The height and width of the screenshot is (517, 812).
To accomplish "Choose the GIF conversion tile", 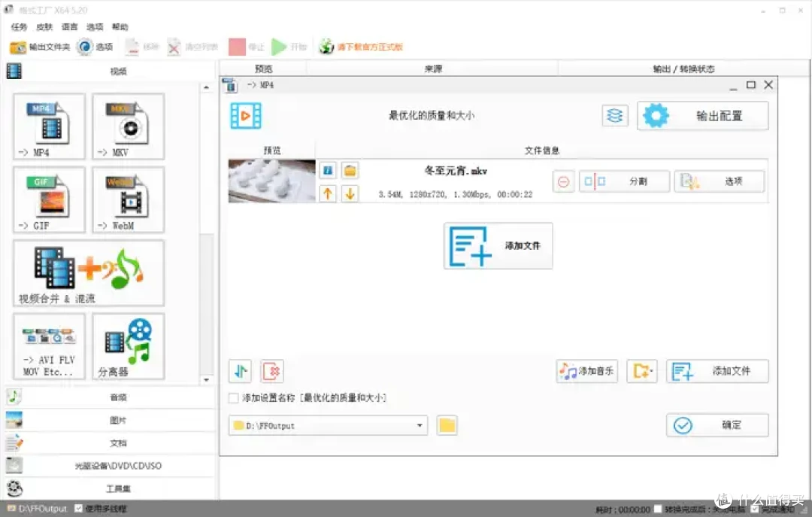I will pos(49,199).
